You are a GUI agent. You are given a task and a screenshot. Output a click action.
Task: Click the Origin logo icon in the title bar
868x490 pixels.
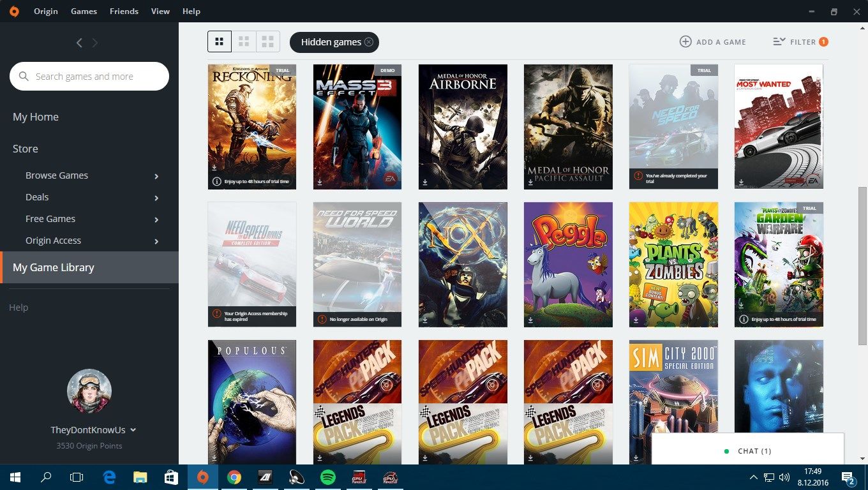click(14, 11)
